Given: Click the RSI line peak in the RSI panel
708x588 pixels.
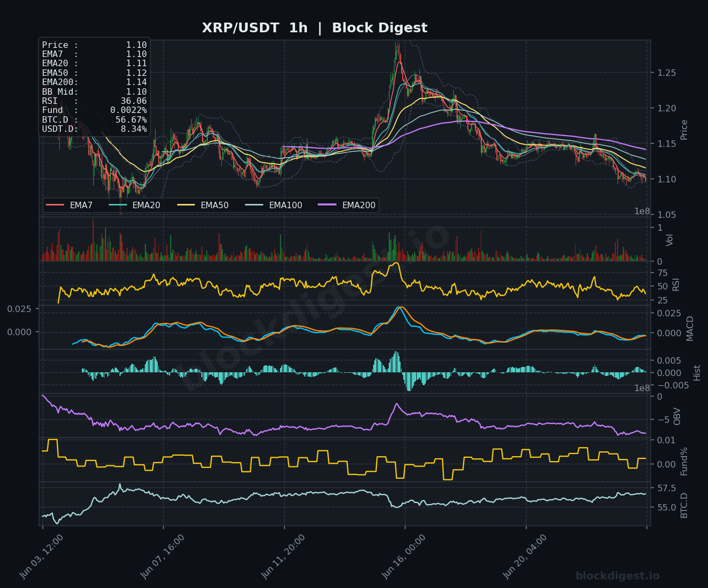Looking at the screenshot, I should [397, 263].
